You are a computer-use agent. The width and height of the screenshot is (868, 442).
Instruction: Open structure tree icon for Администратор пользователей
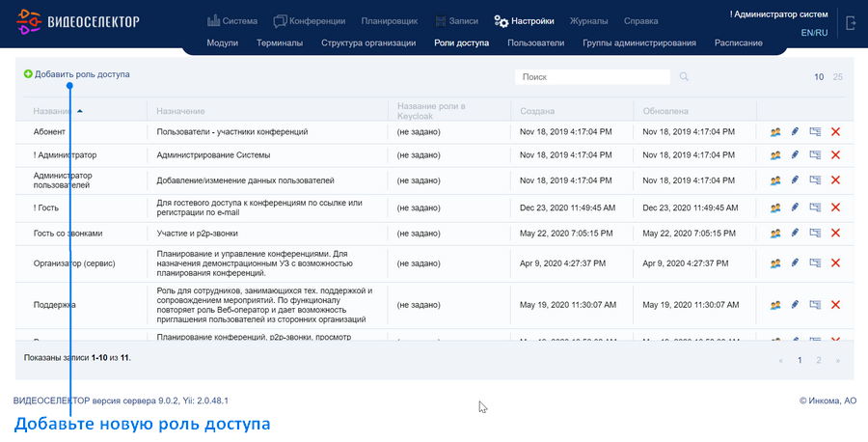point(815,180)
